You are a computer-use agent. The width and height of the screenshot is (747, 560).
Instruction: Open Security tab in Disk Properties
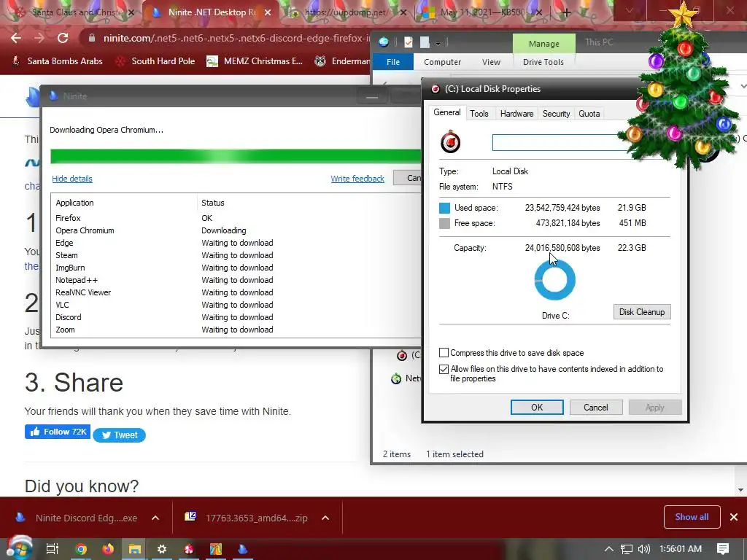coord(556,113)
